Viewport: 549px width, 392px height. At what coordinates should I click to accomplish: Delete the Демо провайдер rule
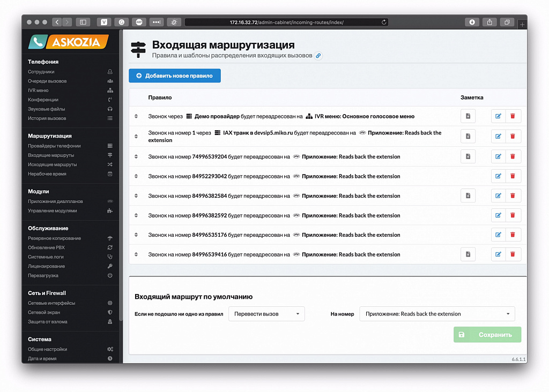pyautogui.click(x=513, y=116)
